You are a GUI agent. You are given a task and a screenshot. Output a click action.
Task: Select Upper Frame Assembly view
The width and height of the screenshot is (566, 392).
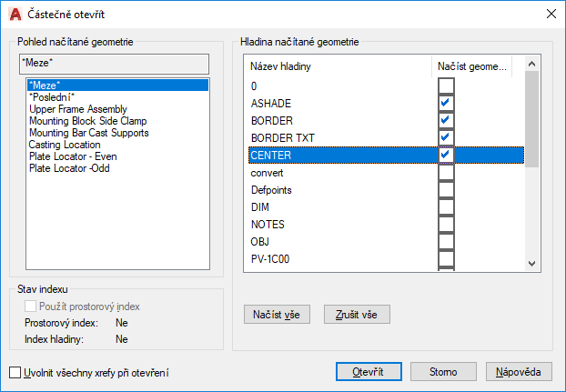pyautogui.click(x=78, y=109)
